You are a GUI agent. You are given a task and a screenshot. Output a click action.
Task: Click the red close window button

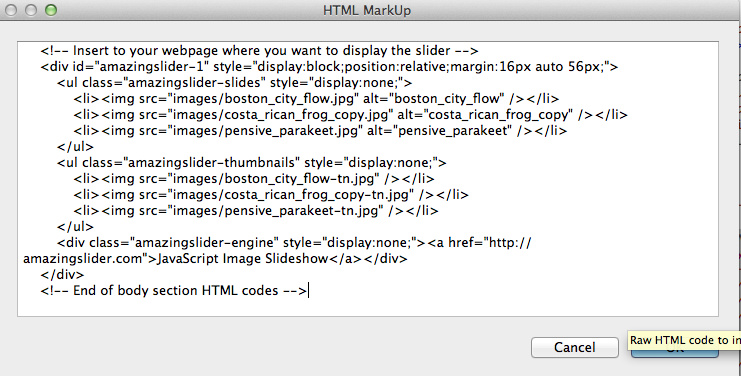click(x=11, y=9)
